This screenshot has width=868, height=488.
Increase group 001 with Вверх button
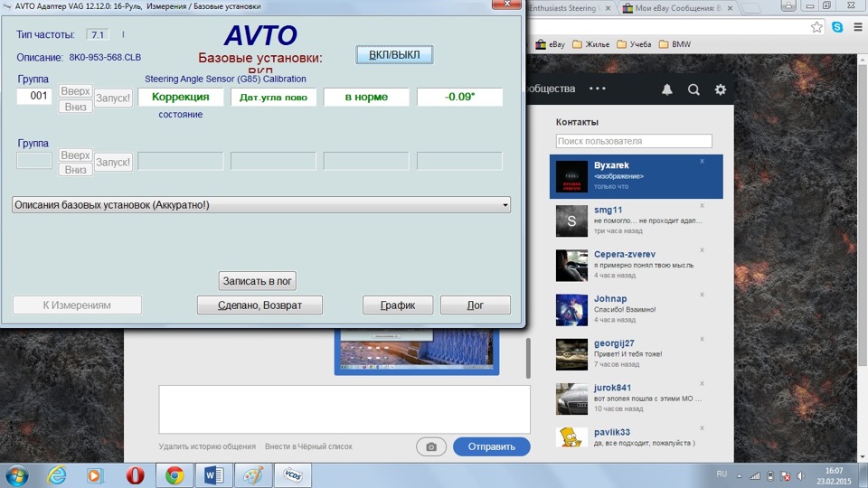coord(75,91)
